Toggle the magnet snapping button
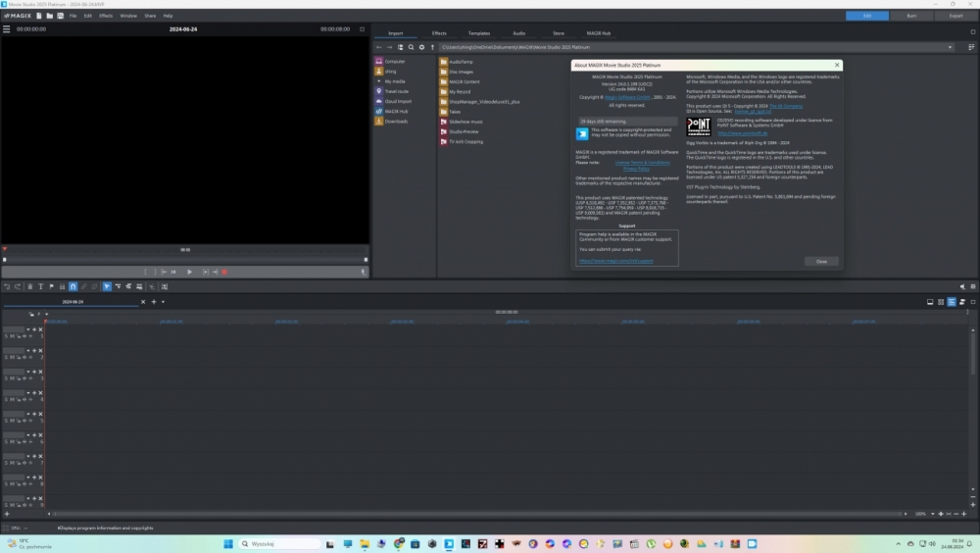The image size is (980, 553). tap(73, 286)
